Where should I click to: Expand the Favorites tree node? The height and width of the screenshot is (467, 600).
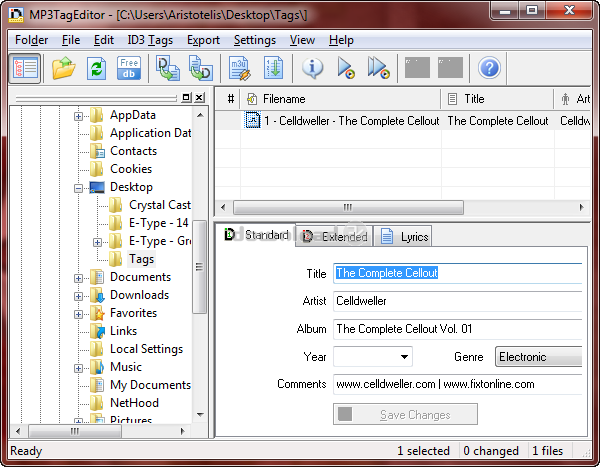(x=78, y=314)
